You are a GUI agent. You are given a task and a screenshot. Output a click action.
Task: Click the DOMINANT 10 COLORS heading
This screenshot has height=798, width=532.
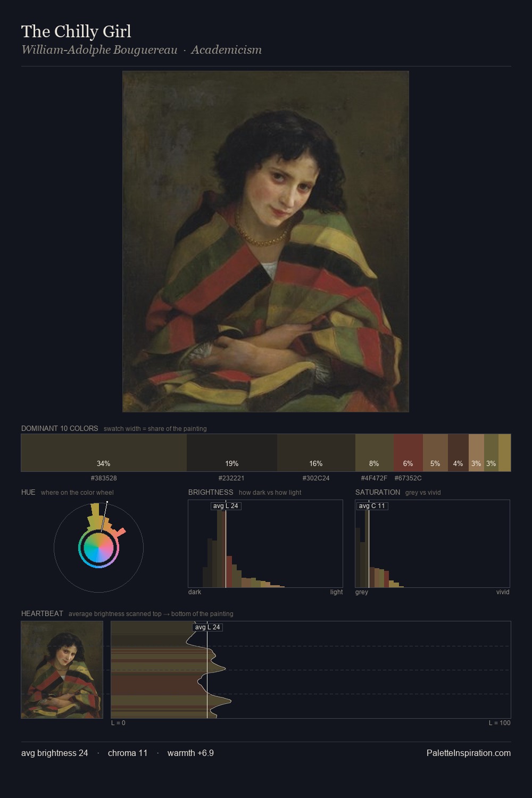coord(60,428)
